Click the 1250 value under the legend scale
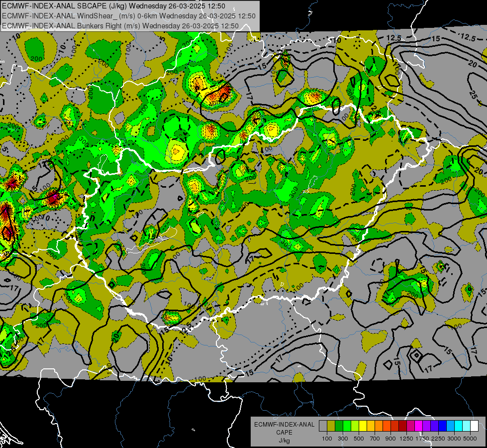 [406, 439]
